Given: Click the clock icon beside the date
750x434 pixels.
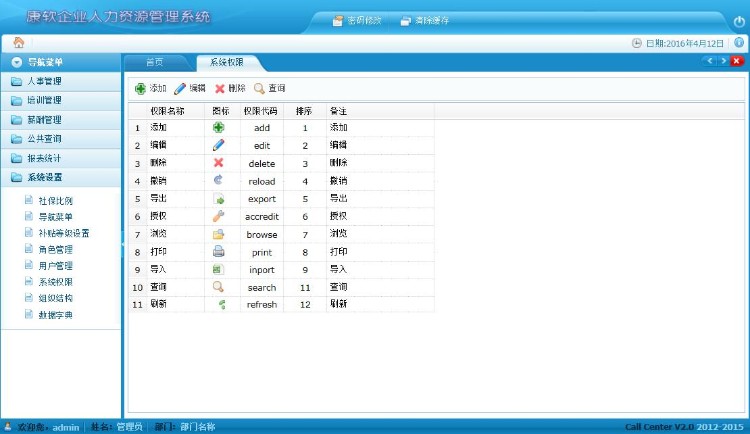Looking at the screenshot, I should click(637, 43).
